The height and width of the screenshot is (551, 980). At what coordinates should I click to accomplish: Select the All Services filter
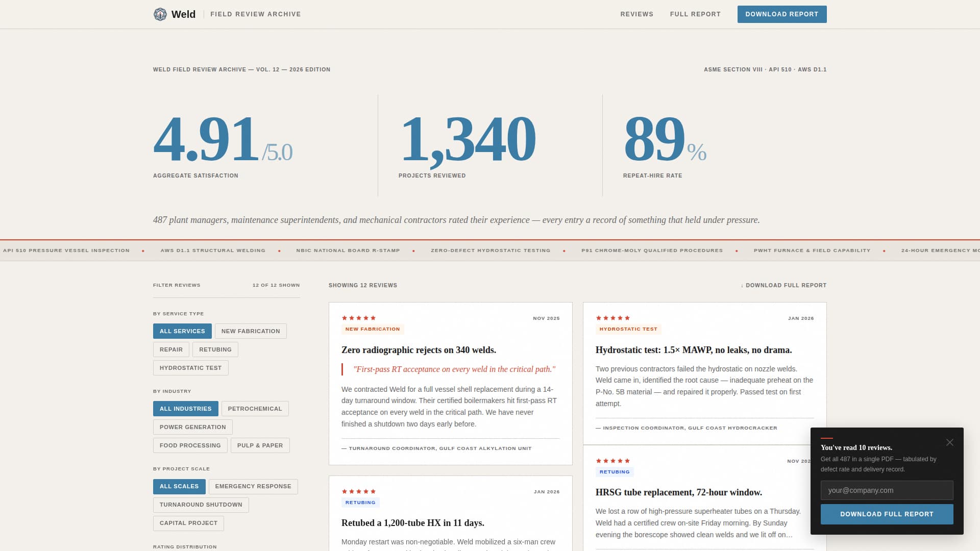pos(182,331)
